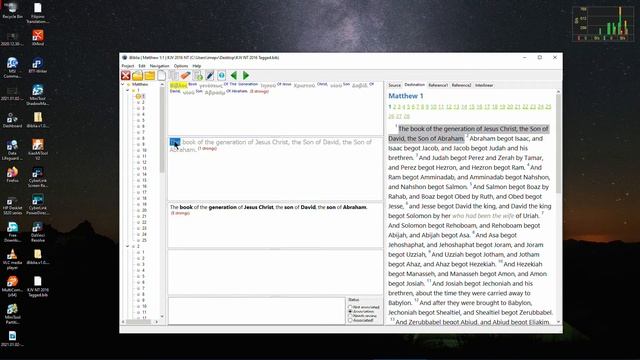Switch to the Reference1 tab

[x=438, y=85]
